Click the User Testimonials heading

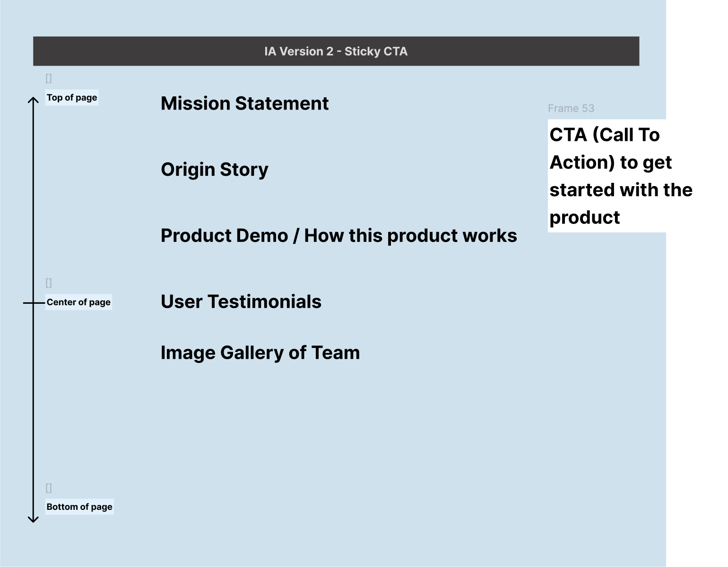coord(241,301)
